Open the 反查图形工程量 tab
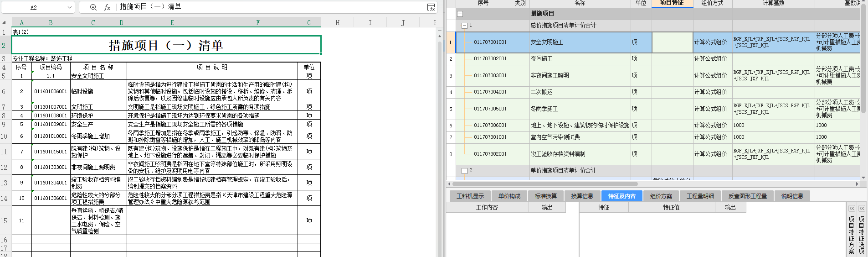 pyautogui.click(x=747, y=196)
